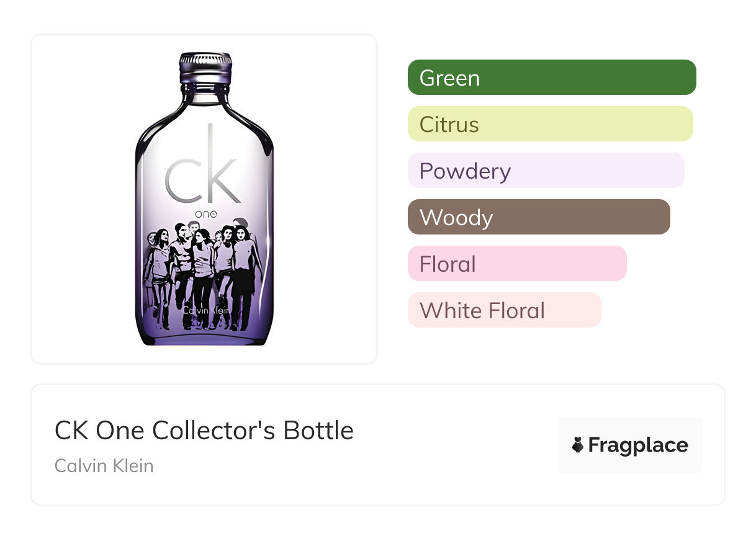
Task: Choose the White Floral accord bar
Action: click(x=504, y=310)
